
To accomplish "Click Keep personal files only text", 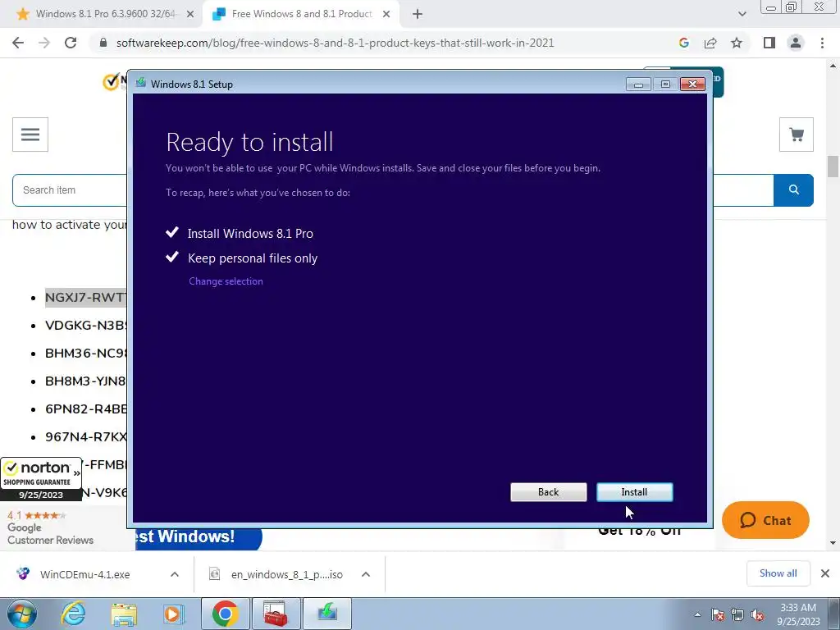I will click(x=253, y=258).
